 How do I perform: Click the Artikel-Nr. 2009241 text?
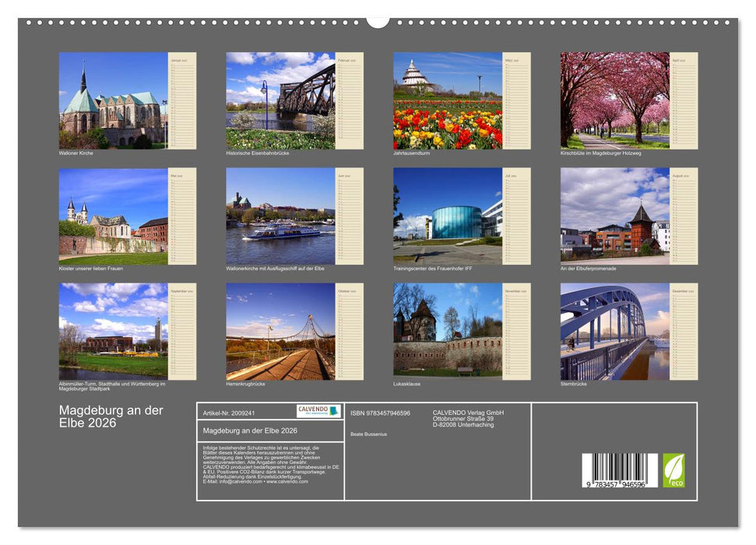point(230,413)
